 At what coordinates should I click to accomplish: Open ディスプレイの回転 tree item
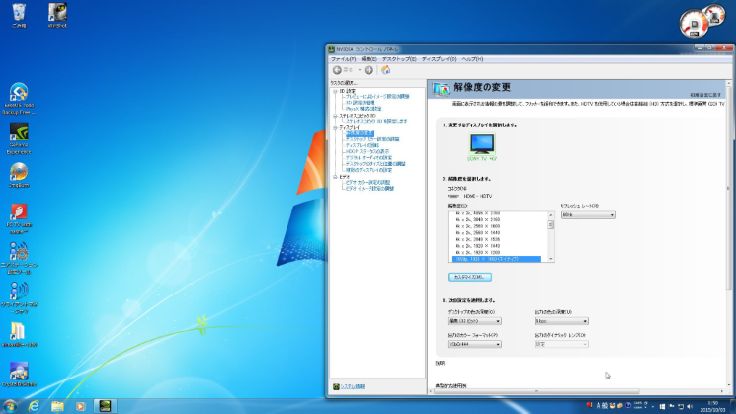tap(362, 146)
